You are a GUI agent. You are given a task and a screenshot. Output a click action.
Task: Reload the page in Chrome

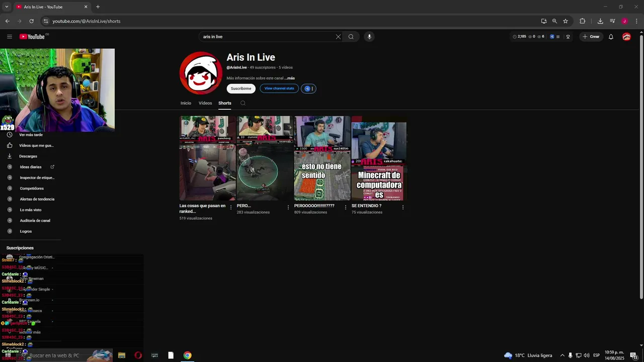click(31, 21)
